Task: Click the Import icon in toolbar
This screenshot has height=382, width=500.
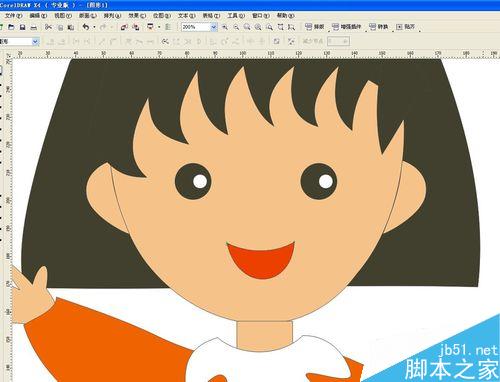Action: tap(124, 27)
